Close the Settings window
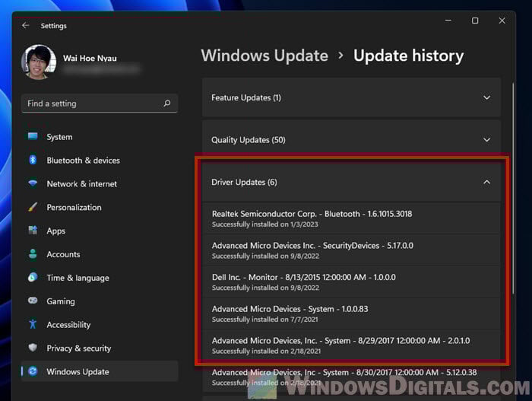The height and width of the screenshot is (401, 532). coord(502,21)
